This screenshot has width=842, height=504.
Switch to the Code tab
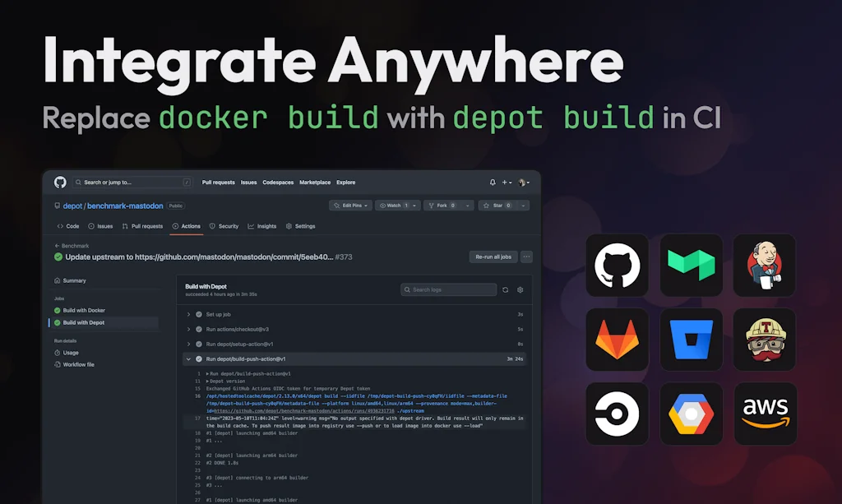(70, 225)
